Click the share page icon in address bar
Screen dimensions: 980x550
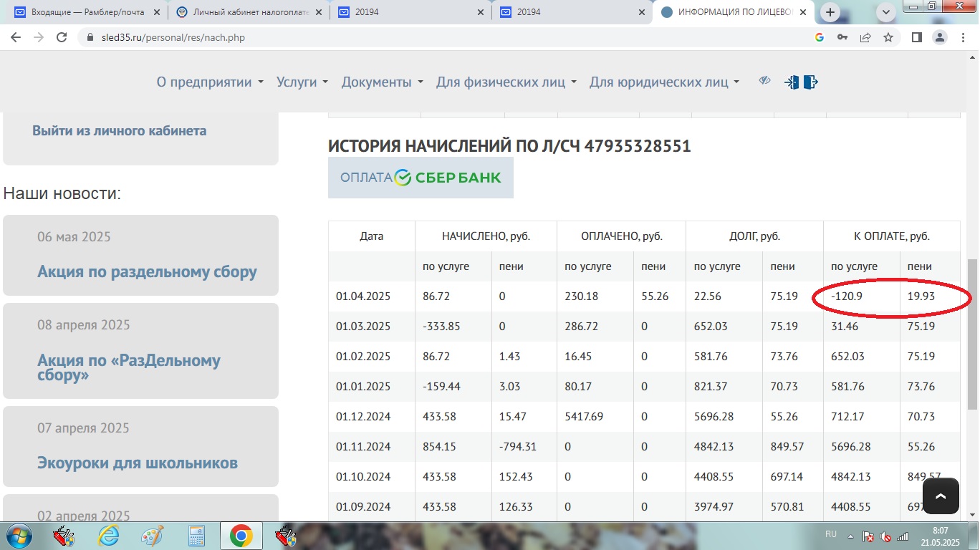click(865, 37)
